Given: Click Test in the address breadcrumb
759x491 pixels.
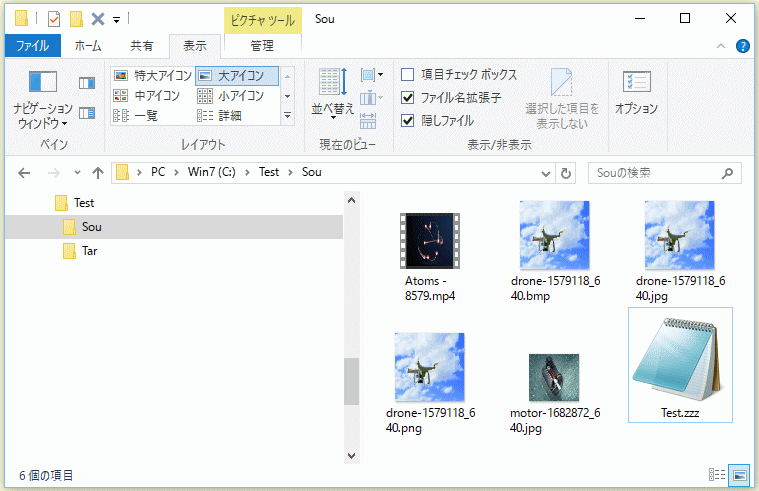Looking at the screenshot, I should (269, 172).
